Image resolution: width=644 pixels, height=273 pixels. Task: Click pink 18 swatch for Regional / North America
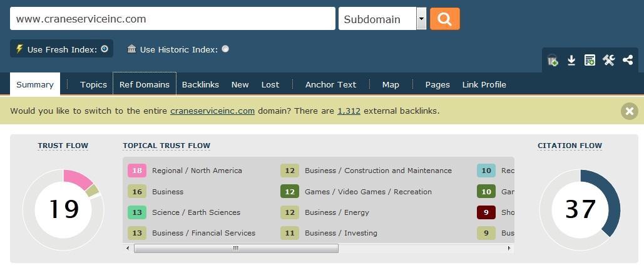(137, 171)
